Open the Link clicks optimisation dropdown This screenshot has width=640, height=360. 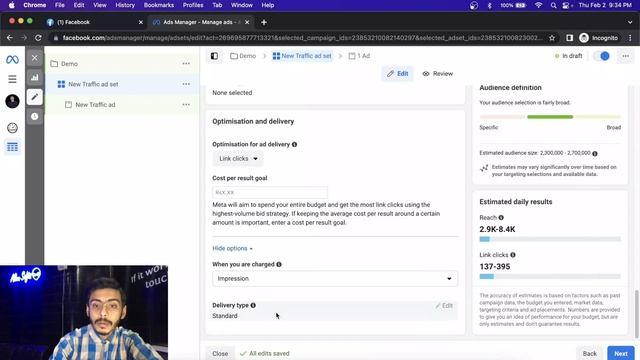[238, 159]
